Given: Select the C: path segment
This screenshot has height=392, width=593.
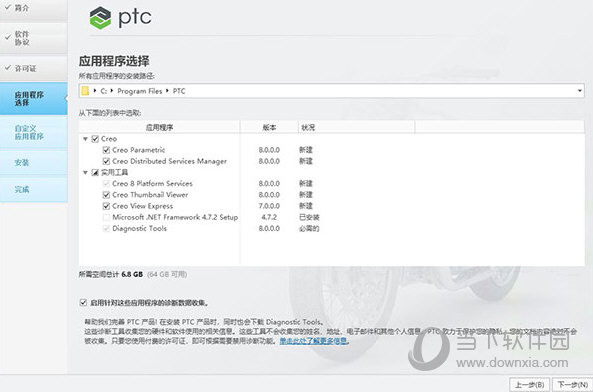Looking at the screenshot, I should [x=104, y=91].
